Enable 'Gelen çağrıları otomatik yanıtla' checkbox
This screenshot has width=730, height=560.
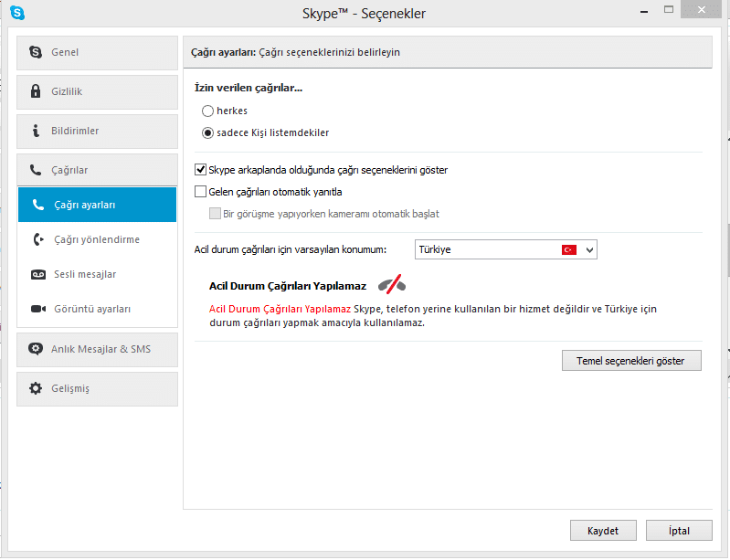coord(200,191)
